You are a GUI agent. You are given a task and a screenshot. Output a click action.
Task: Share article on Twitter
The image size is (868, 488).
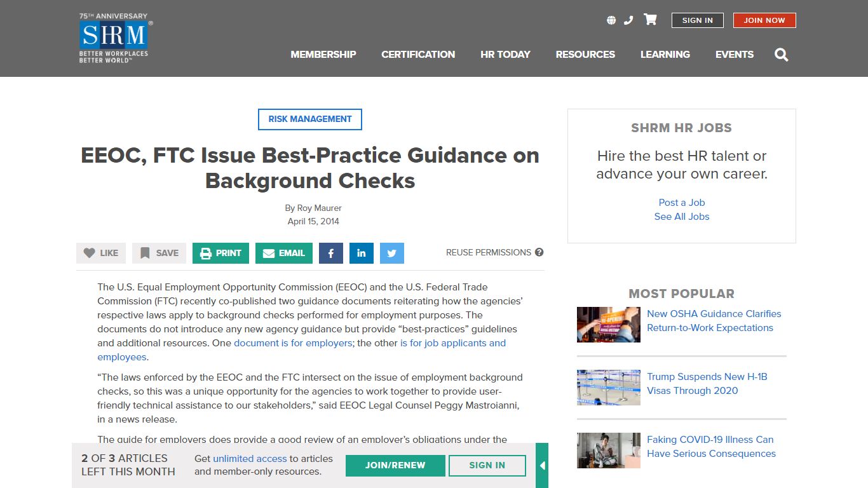(x=392, y=253)
